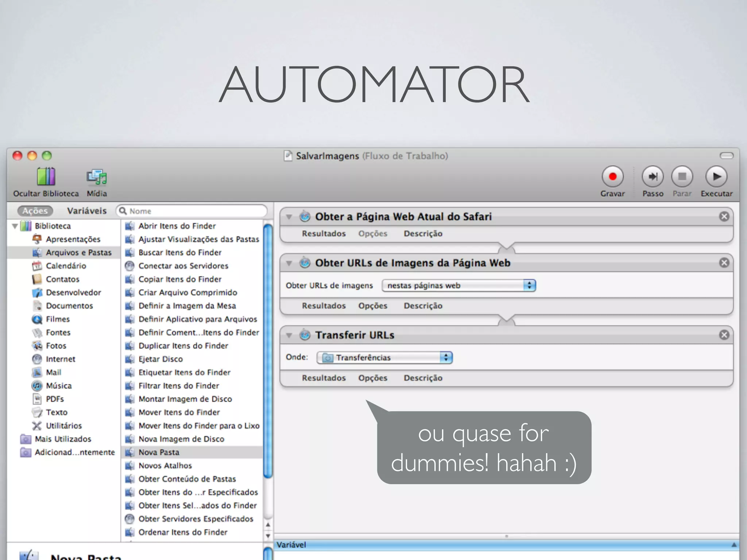
Task: Click the SalvarImagens document title icon
Action: 288,156
